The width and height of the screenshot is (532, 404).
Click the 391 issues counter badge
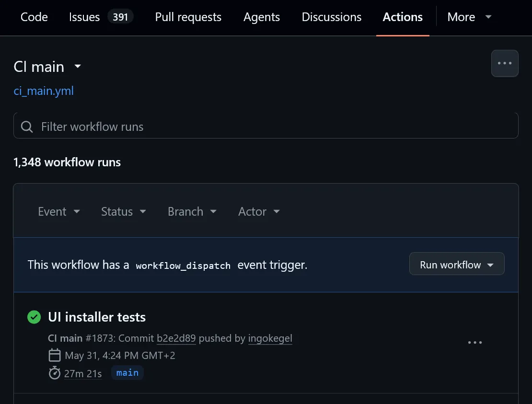point(120,17)
